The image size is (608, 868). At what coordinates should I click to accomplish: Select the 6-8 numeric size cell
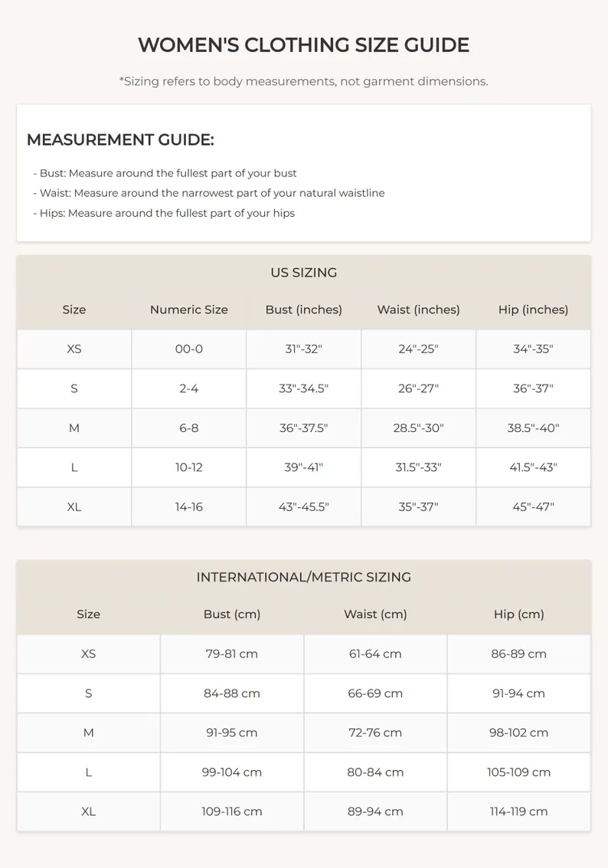pyautogui.click(x=188, y=428)
